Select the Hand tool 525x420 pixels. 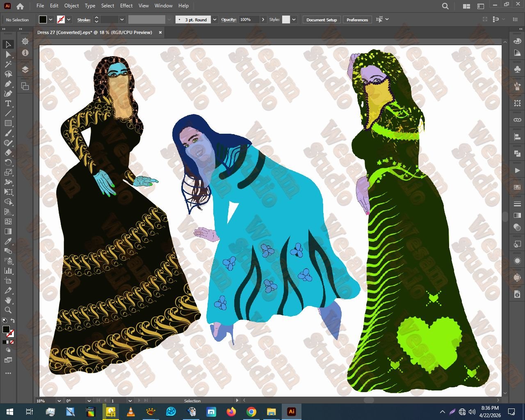point(8,300)
